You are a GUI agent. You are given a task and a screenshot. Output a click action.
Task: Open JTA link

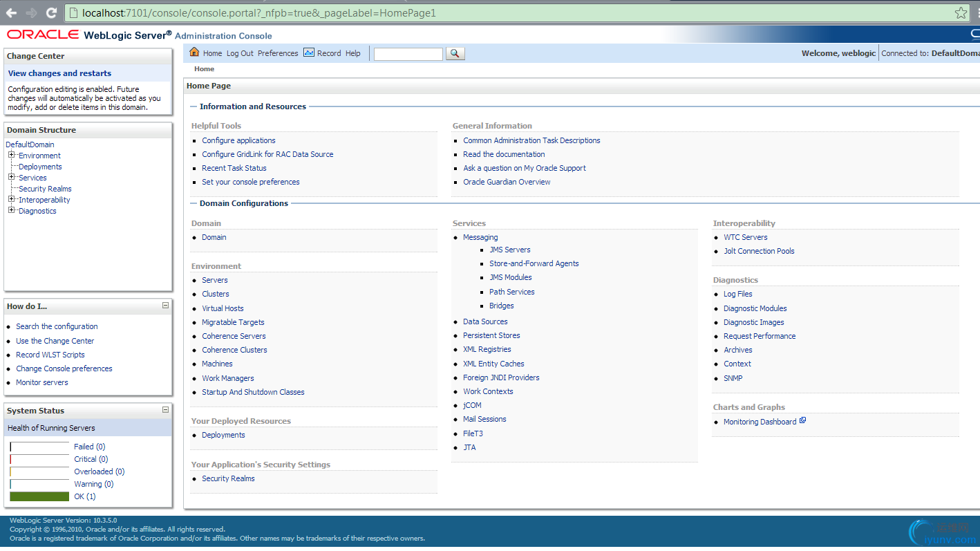[x=469, y=447]
